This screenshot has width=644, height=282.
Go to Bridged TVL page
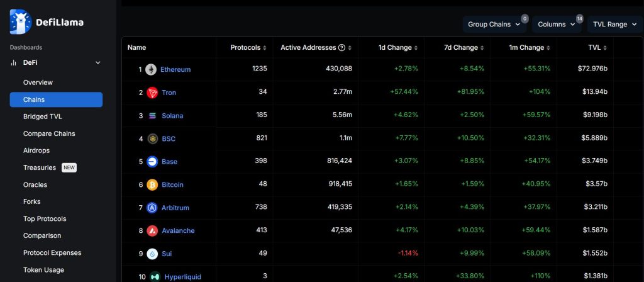[42, 116]
